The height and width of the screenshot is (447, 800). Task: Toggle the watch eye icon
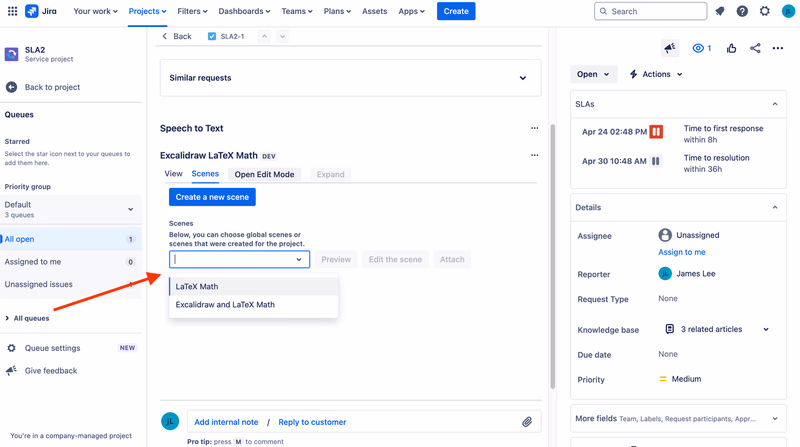click(x=697, y=48)
